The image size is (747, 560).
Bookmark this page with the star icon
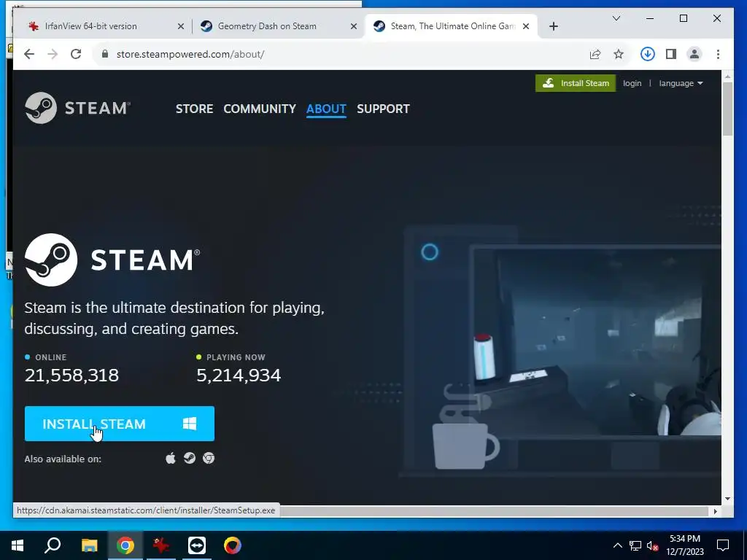[x=619, y=54]
